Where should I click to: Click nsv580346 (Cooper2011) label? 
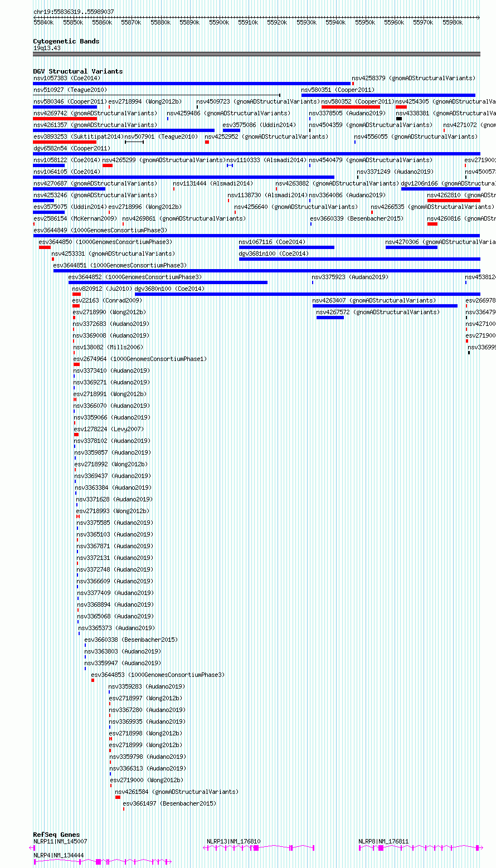pyautogui.click(x=70, y=101)
